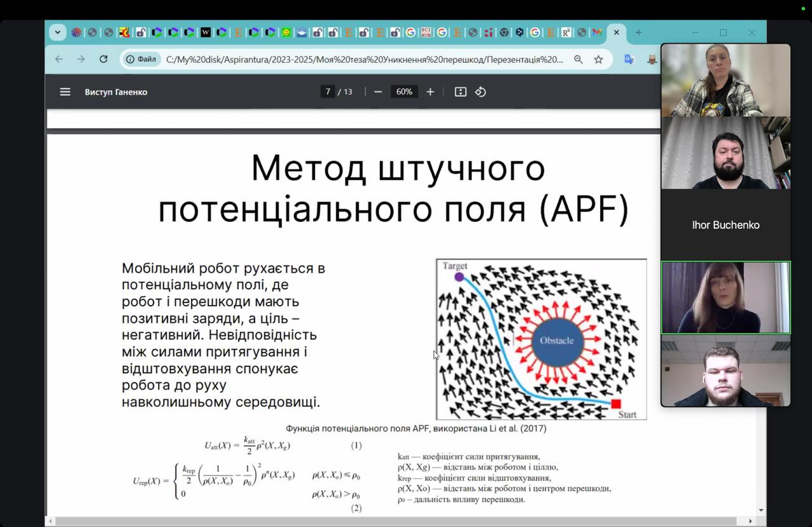812x527 pixels.
Task: Open the PDF viewer sidebar menu
Action: point(65,92)
